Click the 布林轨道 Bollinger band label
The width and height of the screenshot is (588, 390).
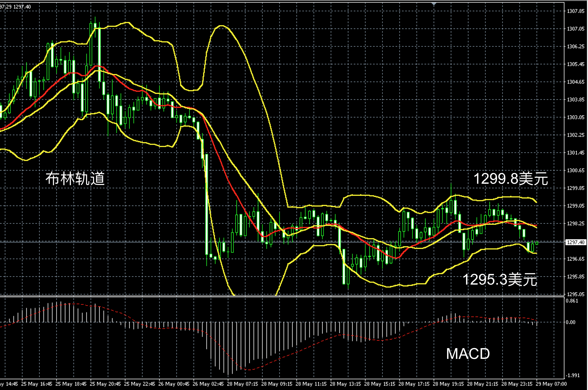[75, 179]
